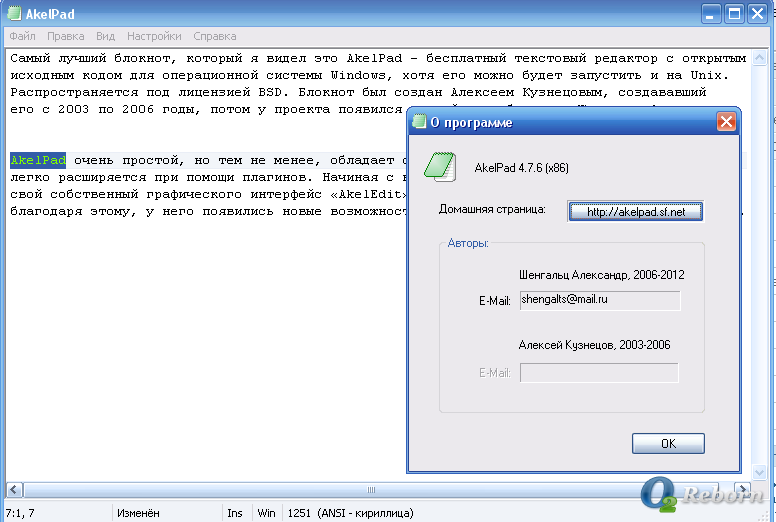This screenshot has height=522, width=776.
Task: Open the Вид menu
Action: tap(105, 36)
